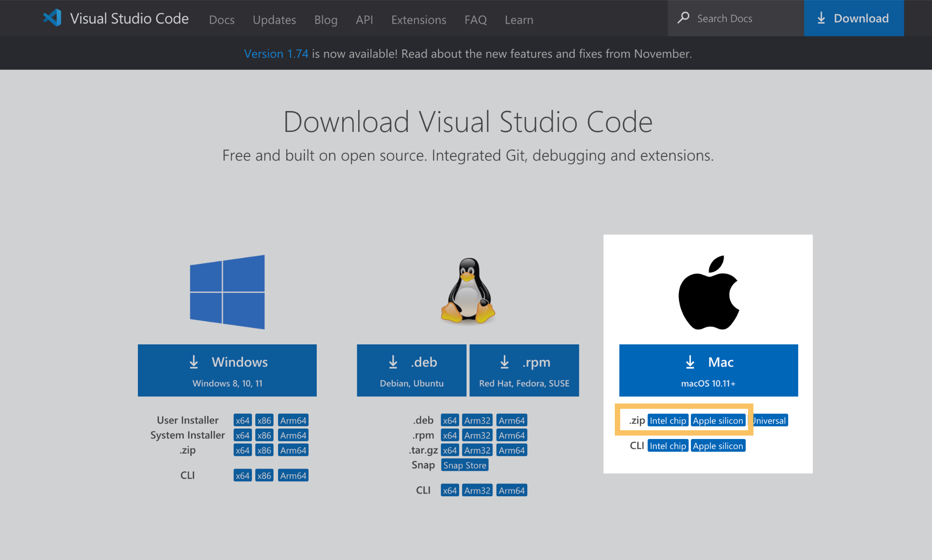
Task: Open the Updates menu item
Action: coord(274,20)
